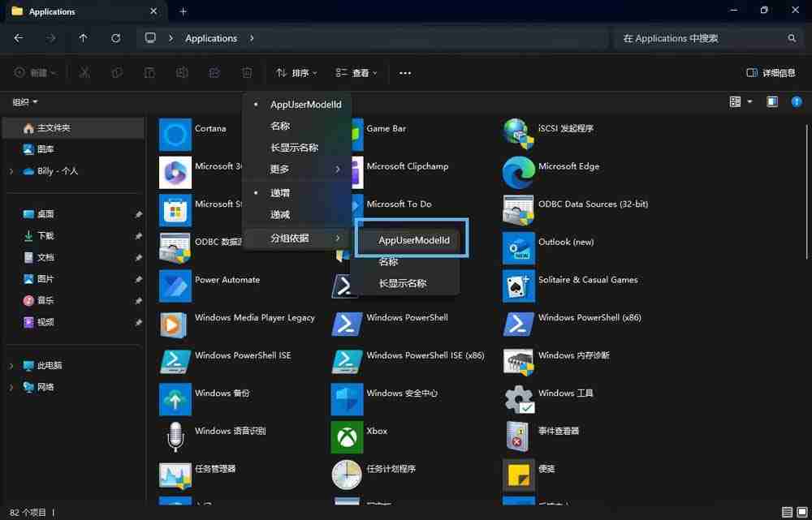This screenshot has width=812, height=520.
Task: Click the Applications search box
Action: pos(706,37)
